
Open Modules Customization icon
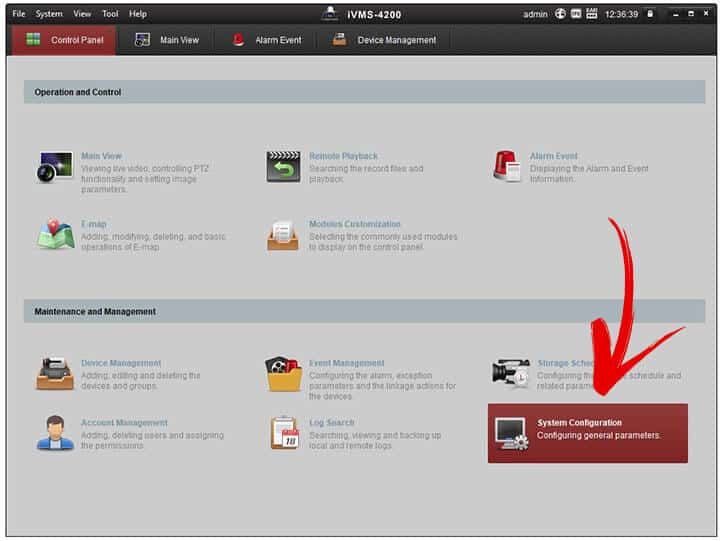pos(283,235)
